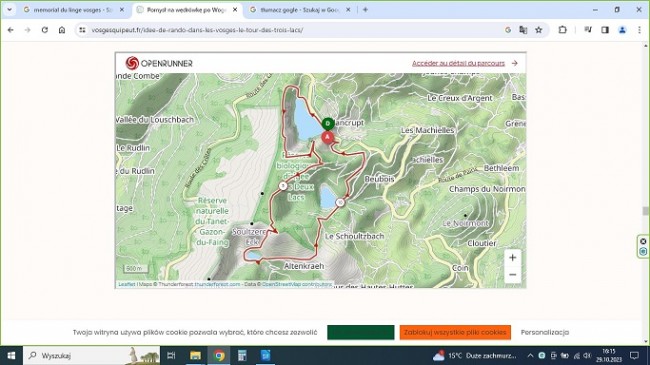The height and width of the screenshot is (365, 650).
Task: Go to the browser home page
Action: coord(62,30)
